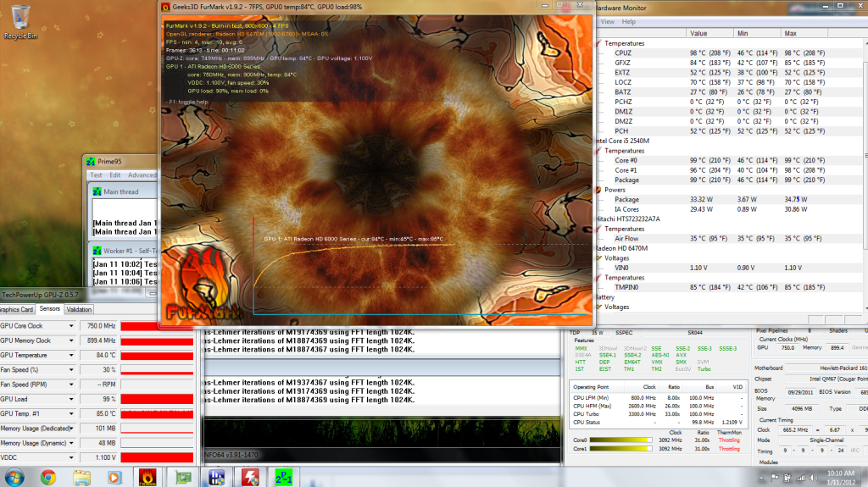The width and height of the screenshot is (868, 487).
Task: Open Prime95 Edit menu
Action: (x=114, y=174)
